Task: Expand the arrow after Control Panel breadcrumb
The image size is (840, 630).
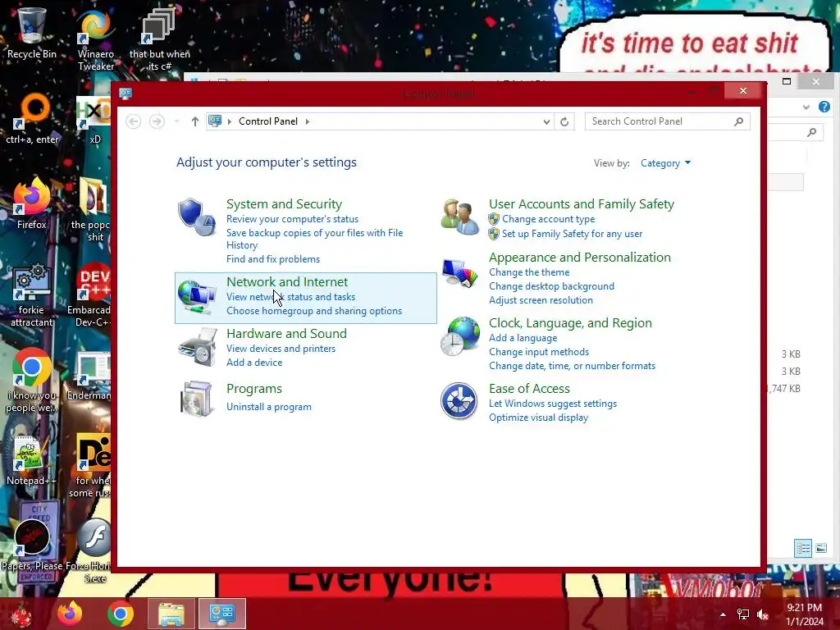Action: 308,121
